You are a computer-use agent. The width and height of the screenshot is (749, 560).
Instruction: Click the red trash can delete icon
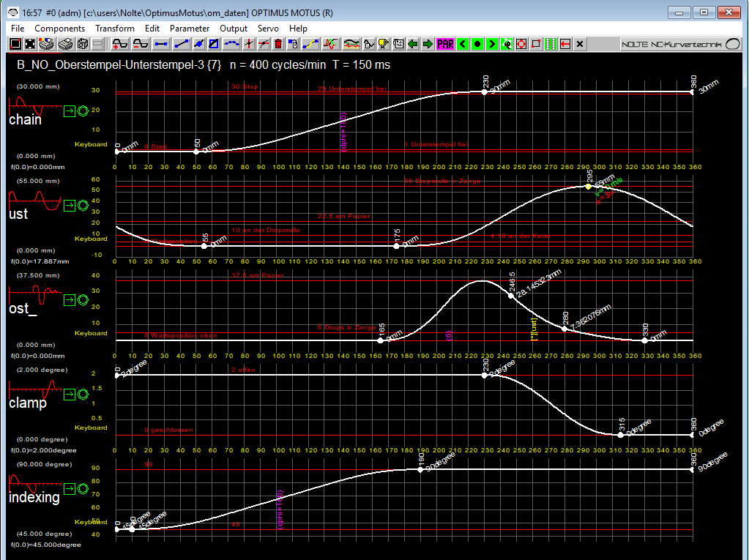[278, 44]
